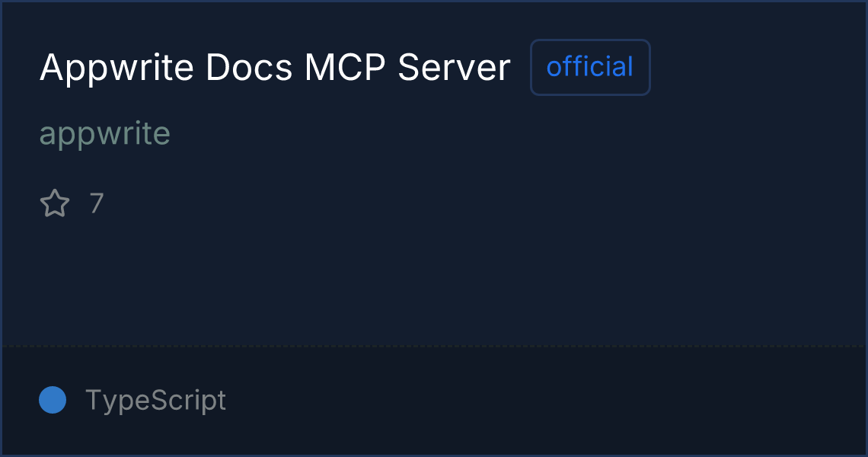868x457 pixels.
Task: Click the word MCP in the title
Action: click(345, 68)
